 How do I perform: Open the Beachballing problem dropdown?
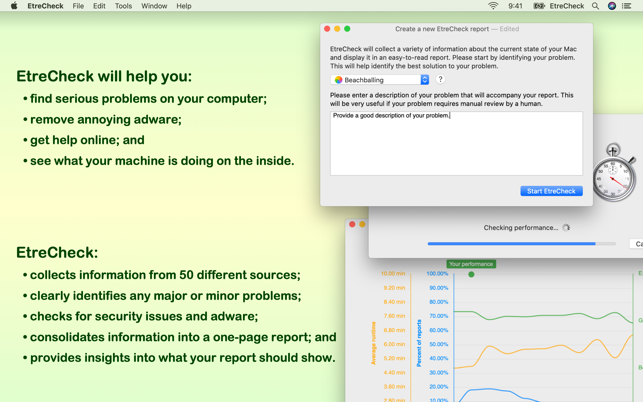(x=380, y=80)
